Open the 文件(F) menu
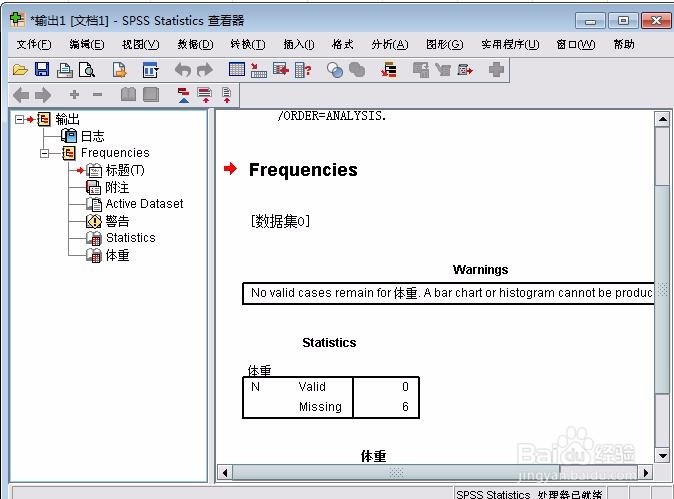This screenshot has height=499, width=674. click(x=34, y=44)
